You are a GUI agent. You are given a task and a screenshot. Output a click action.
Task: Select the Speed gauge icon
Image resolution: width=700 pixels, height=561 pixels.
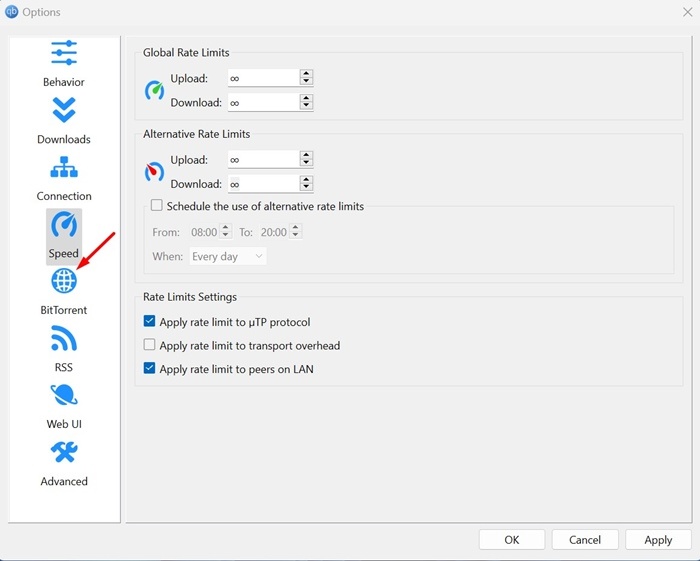[x=64, y=224]
